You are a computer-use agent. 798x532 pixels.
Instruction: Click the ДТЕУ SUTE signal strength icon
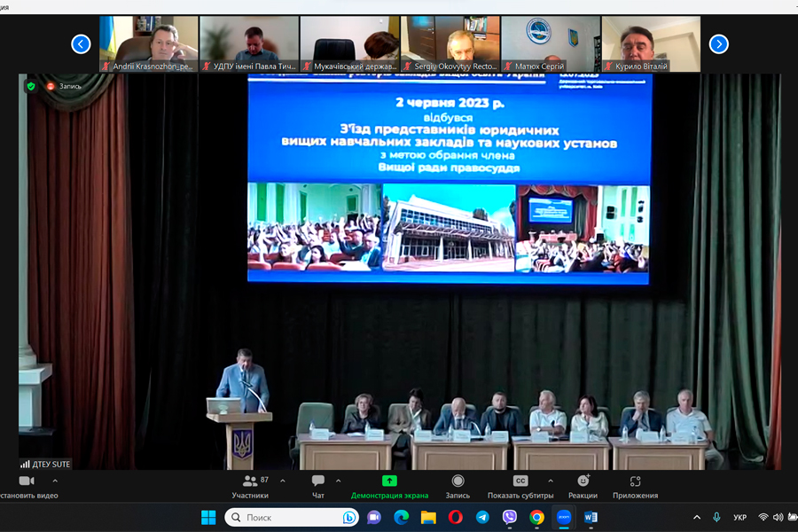pos(25,465)
